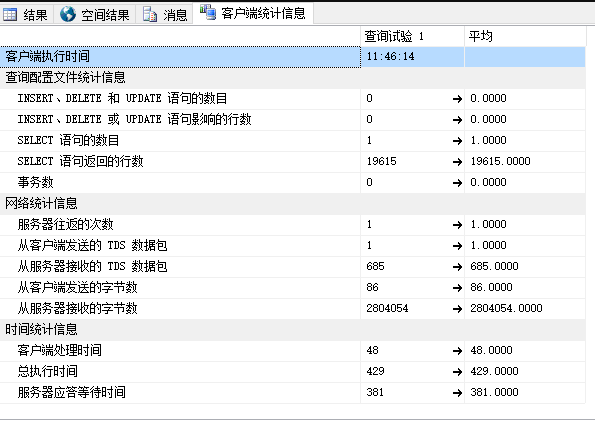Click the 48.0000 average cell
Viewport: 595px width, 422px height.
tap(525, 350)
